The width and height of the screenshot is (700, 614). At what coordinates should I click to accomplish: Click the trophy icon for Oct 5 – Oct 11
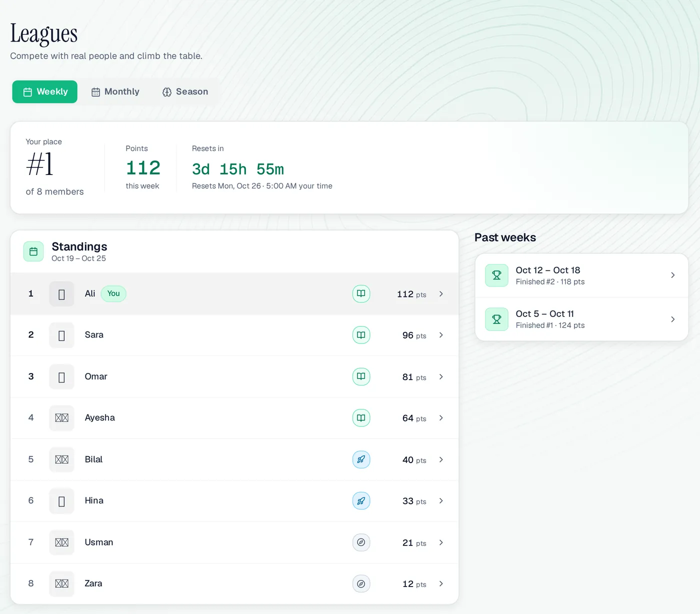point(496,319)
